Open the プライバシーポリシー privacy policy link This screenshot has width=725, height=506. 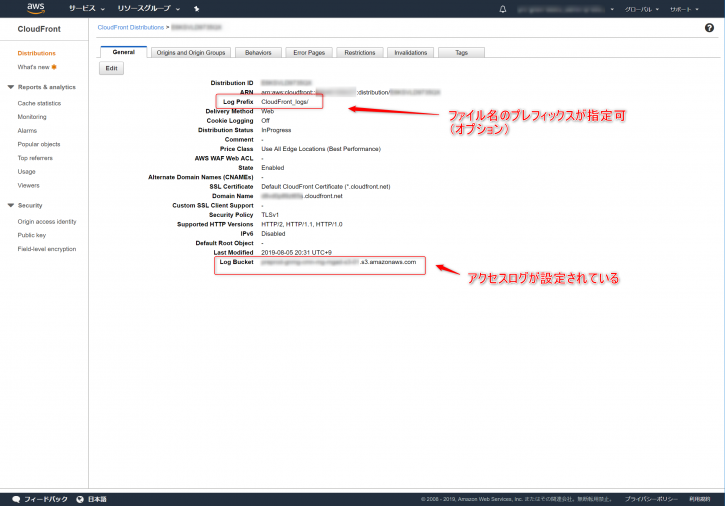click(651, 499)
